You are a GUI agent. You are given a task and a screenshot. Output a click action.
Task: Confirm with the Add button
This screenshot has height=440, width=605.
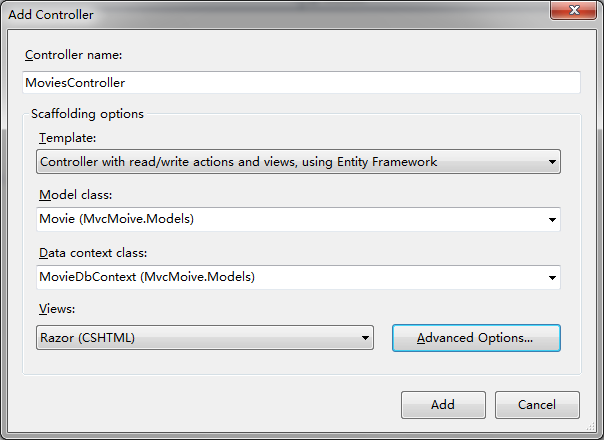pos(443,405)
